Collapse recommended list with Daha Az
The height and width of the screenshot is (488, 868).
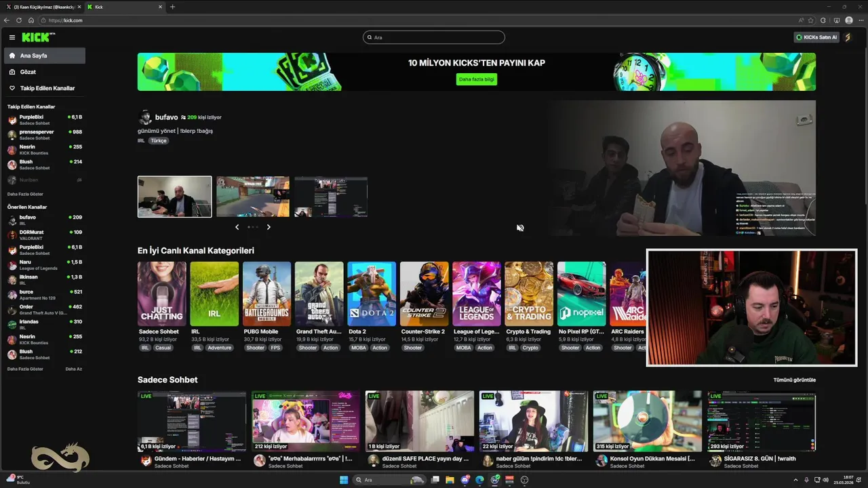pos(73,369)
